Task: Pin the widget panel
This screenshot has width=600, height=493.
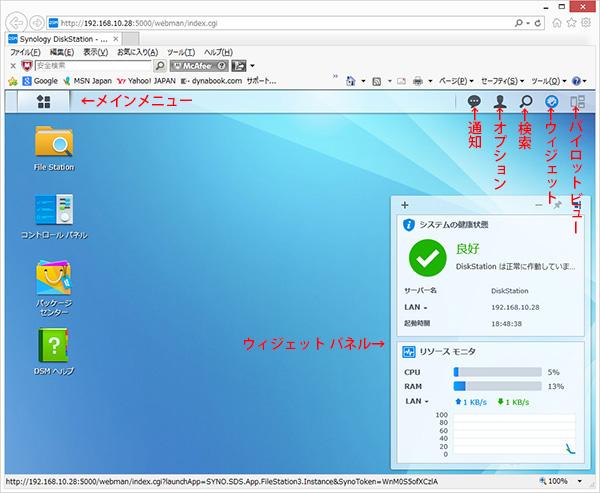Action: pos(558,205)
